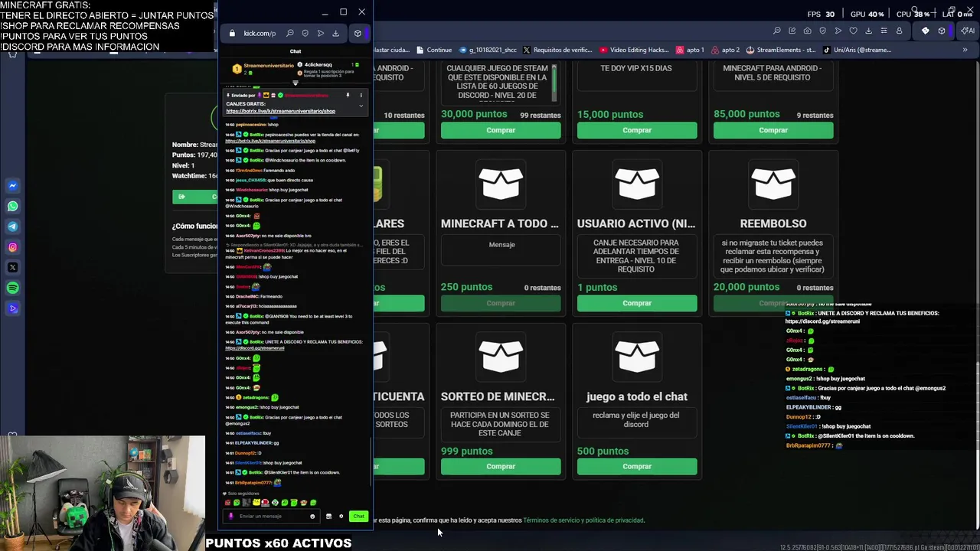Click the shield icon in Kick popup address bar

click(x=305, y=33)
